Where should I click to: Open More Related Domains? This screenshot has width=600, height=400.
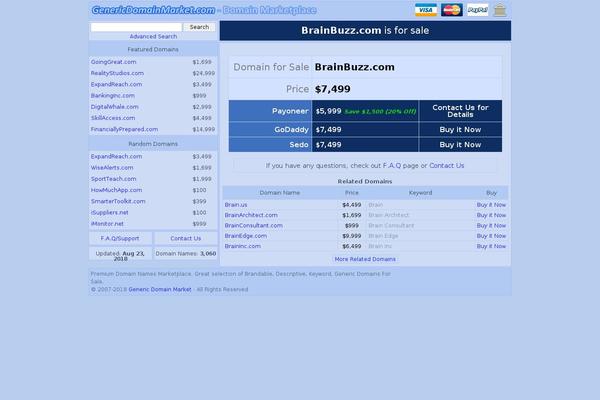pos(365,260)
